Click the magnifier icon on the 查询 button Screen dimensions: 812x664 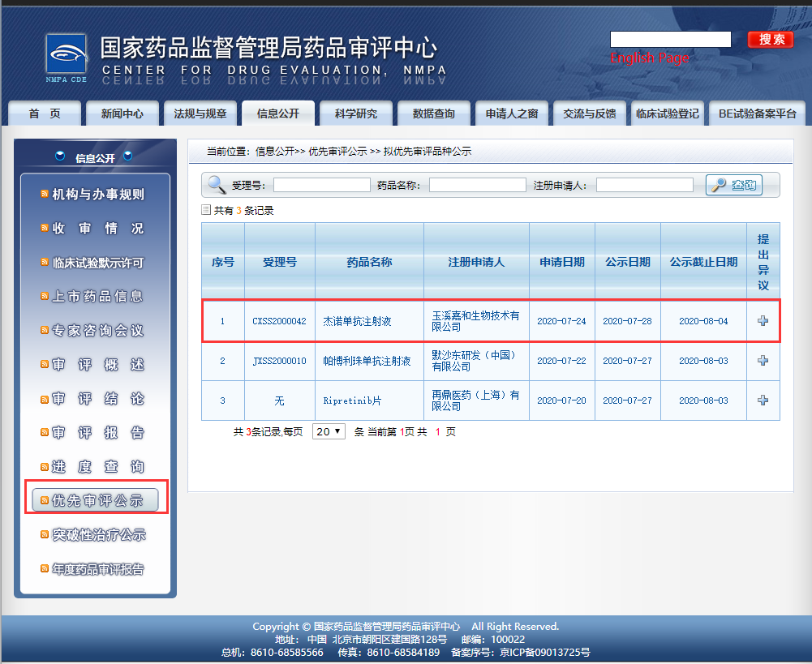coord(718,184)
